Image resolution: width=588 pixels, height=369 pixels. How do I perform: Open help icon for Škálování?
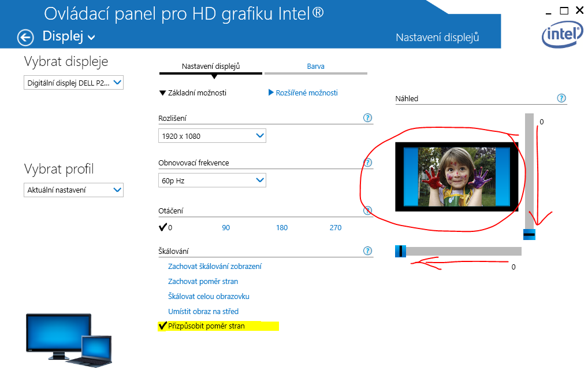click(x=367, y=251)
